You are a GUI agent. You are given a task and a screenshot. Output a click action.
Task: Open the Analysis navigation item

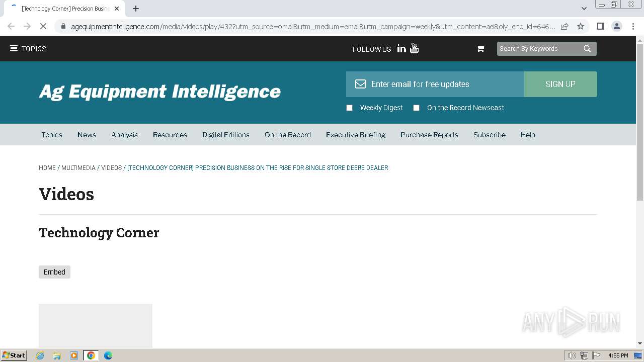(124, 135)
